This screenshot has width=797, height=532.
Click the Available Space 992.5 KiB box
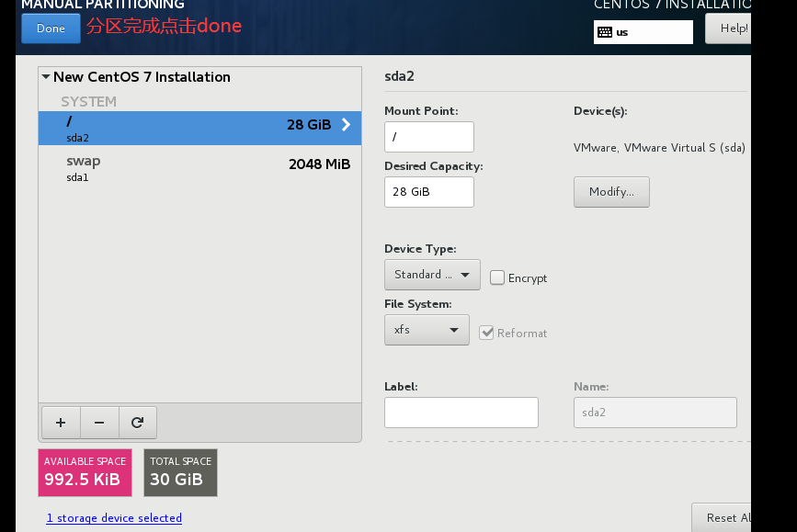[85, 472]
